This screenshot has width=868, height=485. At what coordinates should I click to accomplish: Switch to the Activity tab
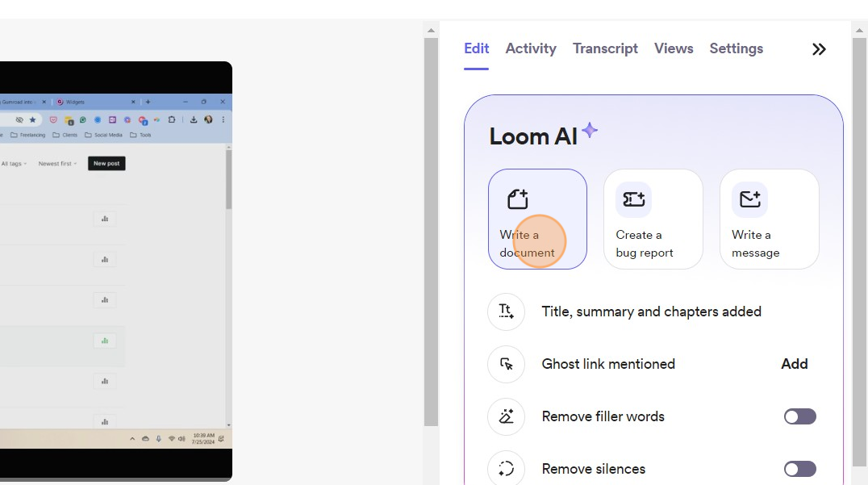(x=530, y=48)
